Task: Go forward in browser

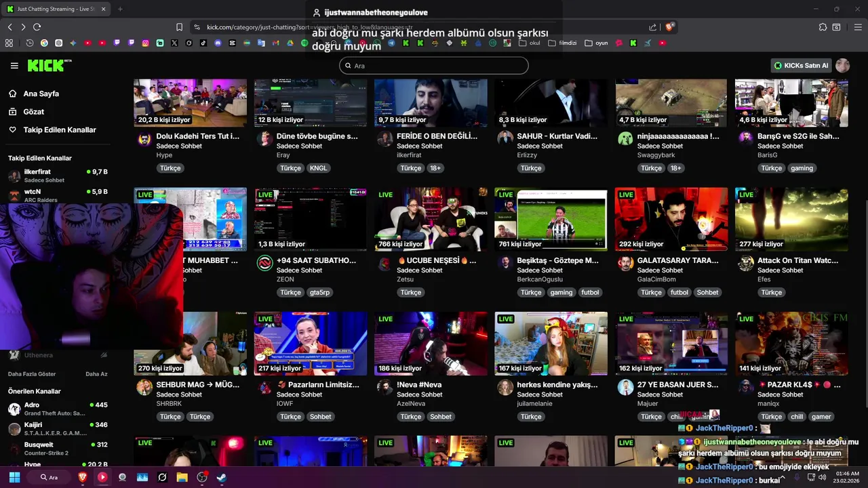Action: point(23,27)
